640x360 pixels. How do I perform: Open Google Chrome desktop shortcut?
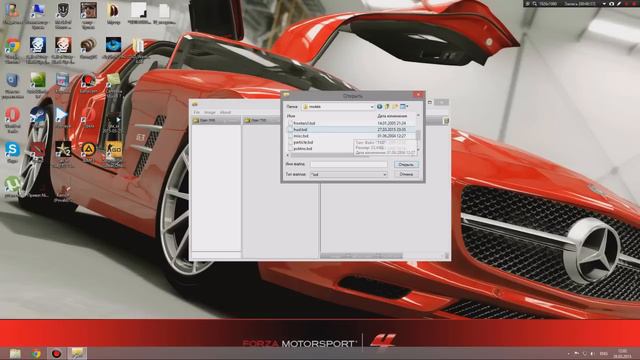[12, 46]
